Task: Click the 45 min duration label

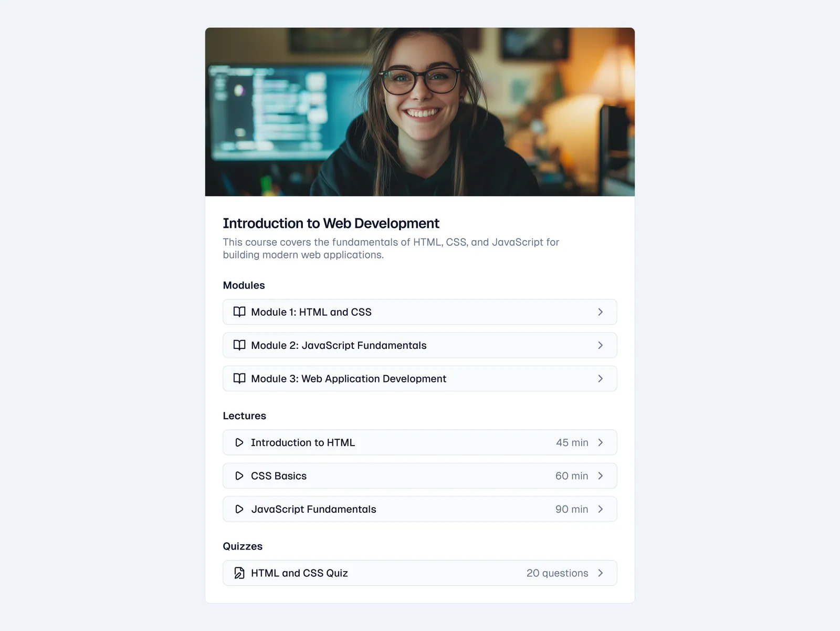Action: [x=572, y=442]
